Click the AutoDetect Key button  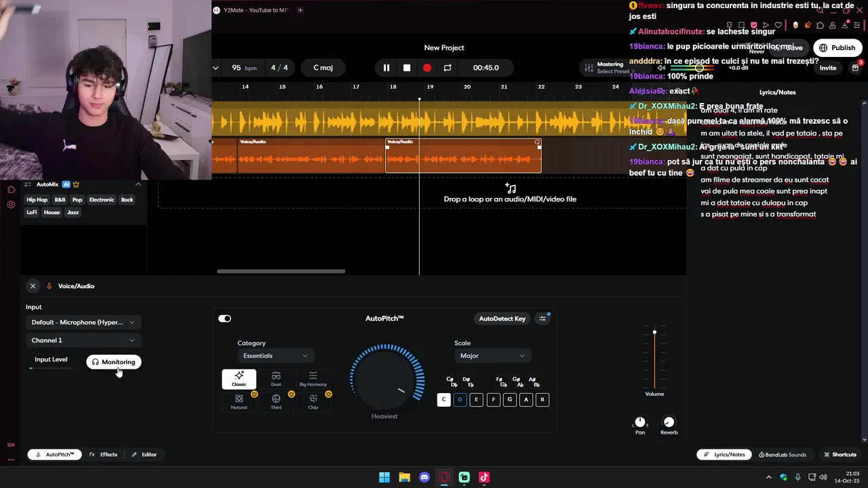[502, 319]
